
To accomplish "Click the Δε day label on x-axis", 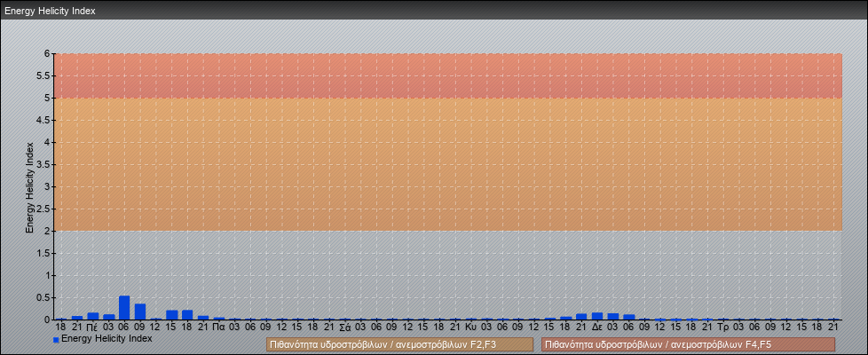I will pos(596,327).
